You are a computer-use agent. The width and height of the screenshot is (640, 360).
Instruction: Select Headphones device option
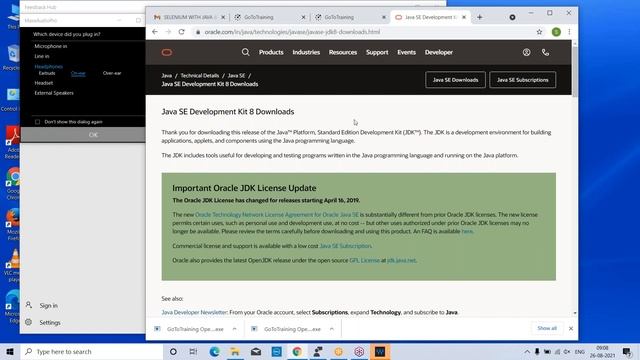49,67
